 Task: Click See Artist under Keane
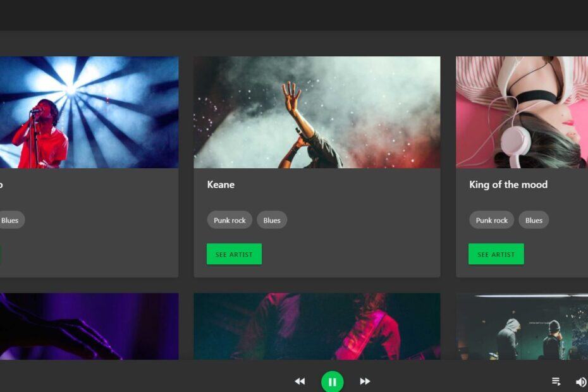234,254
